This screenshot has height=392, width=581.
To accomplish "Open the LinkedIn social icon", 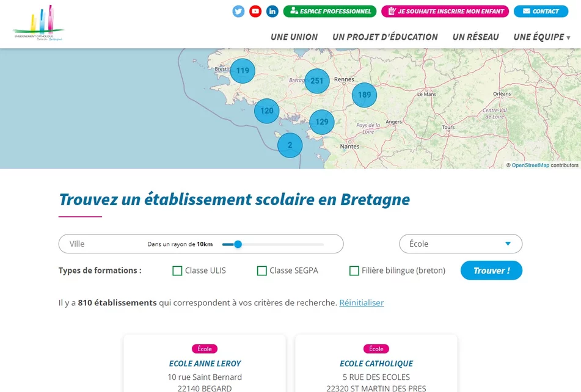I will tap(272, 11).
